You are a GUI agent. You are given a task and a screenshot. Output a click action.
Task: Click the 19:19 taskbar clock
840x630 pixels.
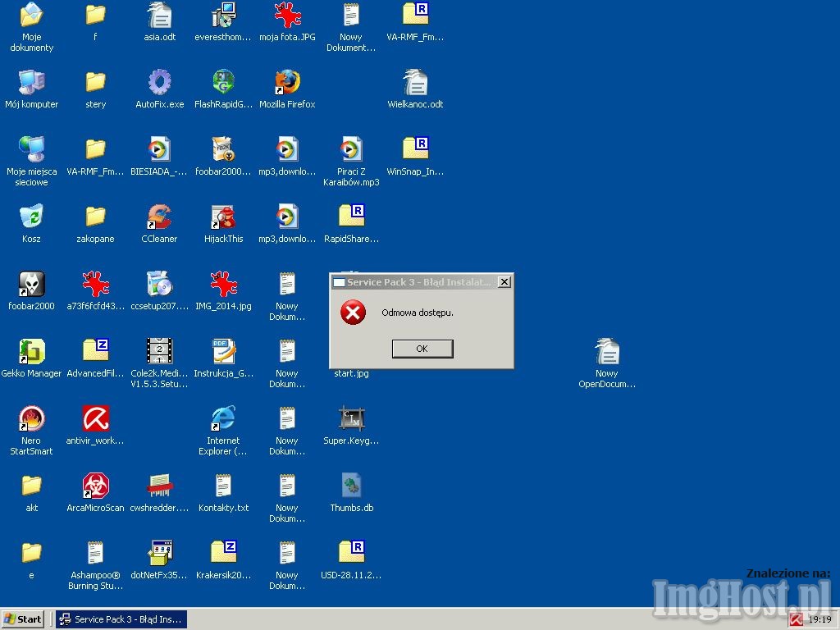point(819,620)
